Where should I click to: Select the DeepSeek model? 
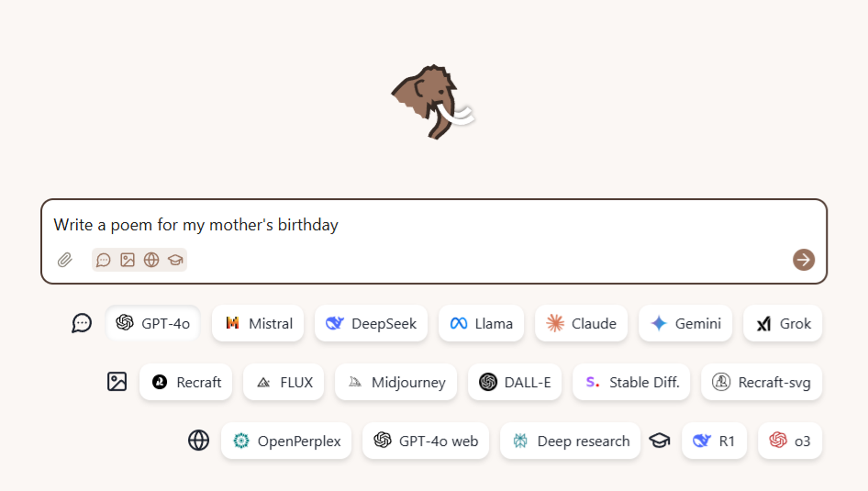pyautogui.click(x=371, y=323)
